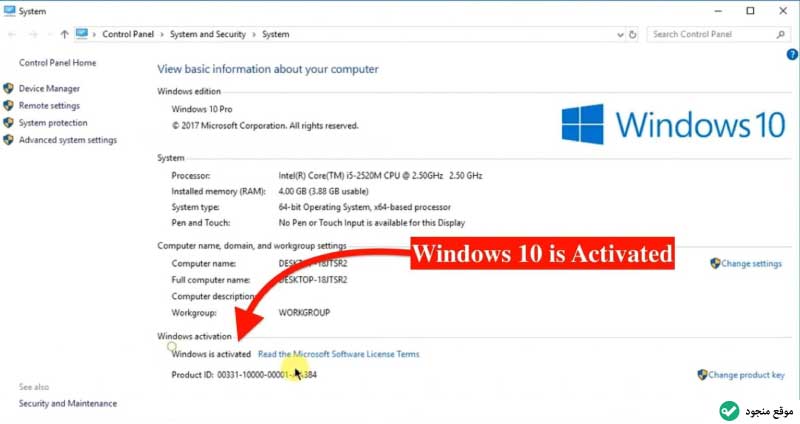Click '© 2017 Microsoft Corporation' text
This screenshot has height=424, width=800.
(265, 126)
